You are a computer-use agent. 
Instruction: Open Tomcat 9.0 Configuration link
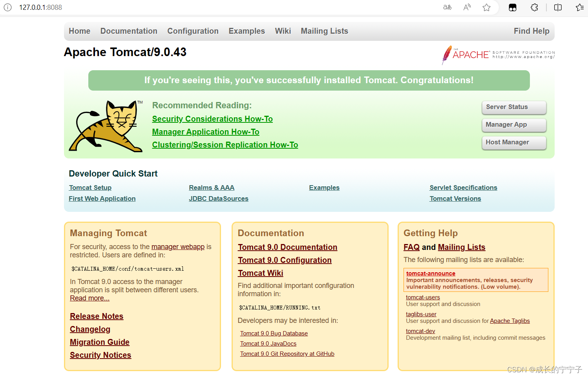(285, 260)
